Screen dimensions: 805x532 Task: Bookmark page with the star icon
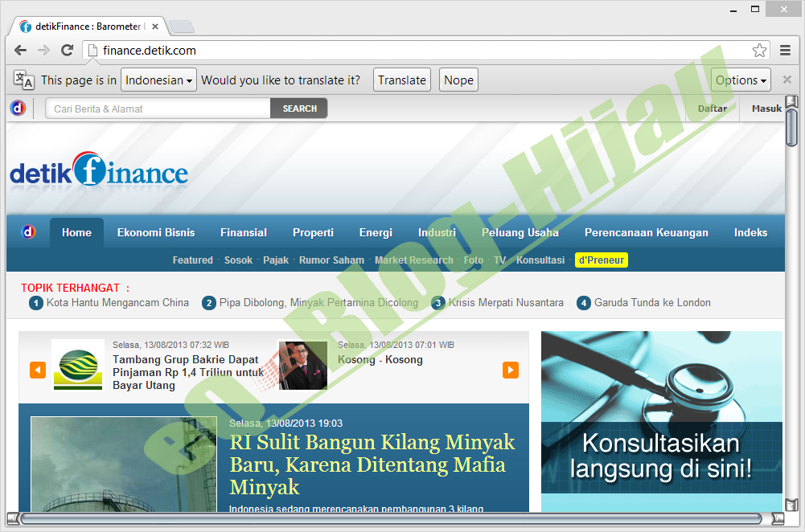tap(759, 51)
